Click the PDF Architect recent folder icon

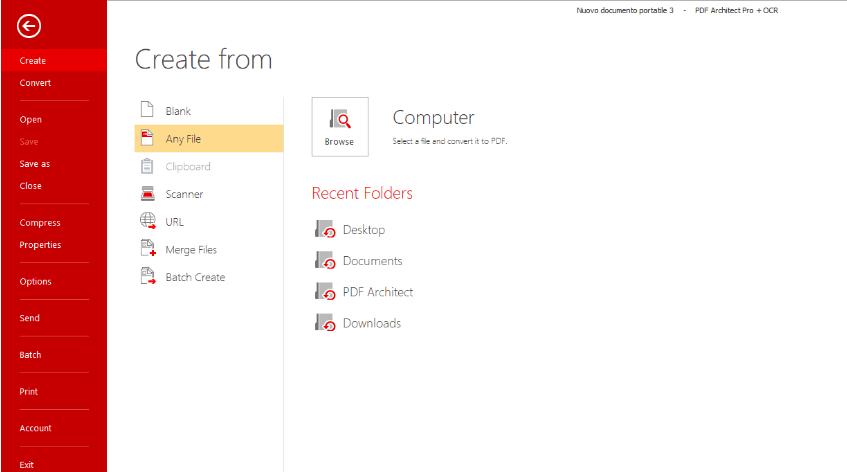coord(325,292)
